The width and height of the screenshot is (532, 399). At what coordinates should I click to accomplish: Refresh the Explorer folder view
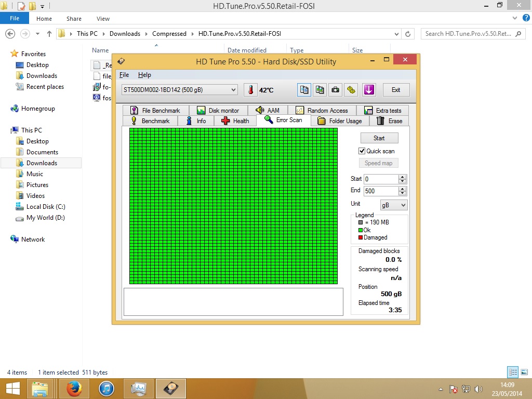408,34
